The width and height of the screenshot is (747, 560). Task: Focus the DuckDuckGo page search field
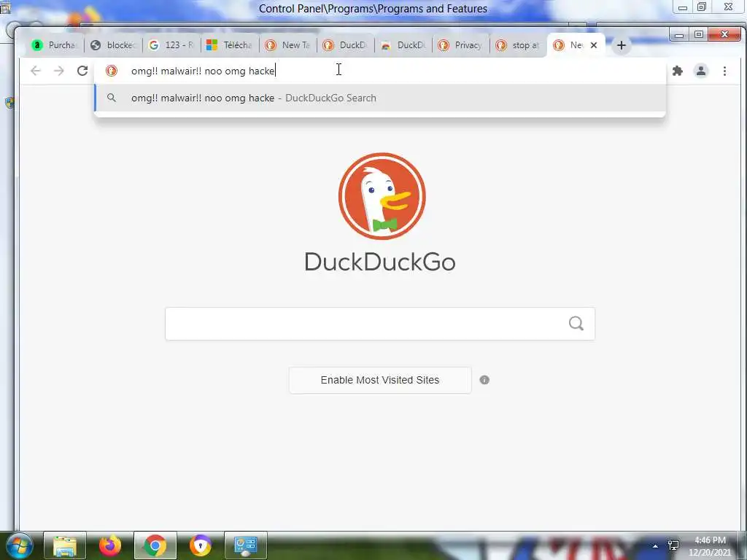379,324
